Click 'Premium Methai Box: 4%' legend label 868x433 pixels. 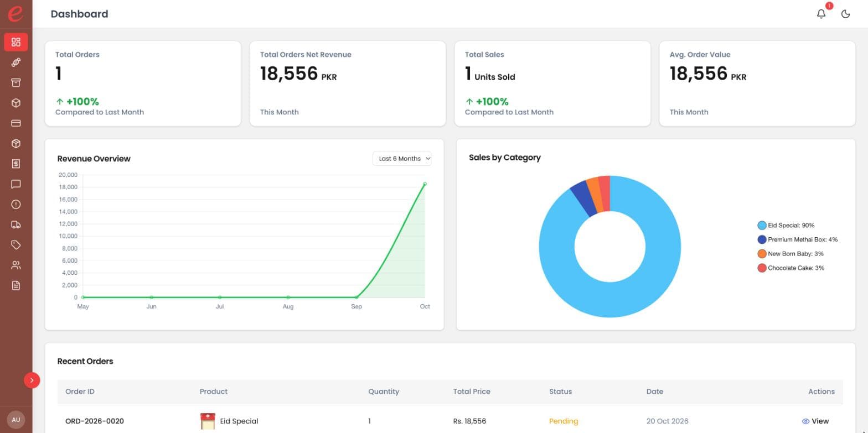[803, 240]
